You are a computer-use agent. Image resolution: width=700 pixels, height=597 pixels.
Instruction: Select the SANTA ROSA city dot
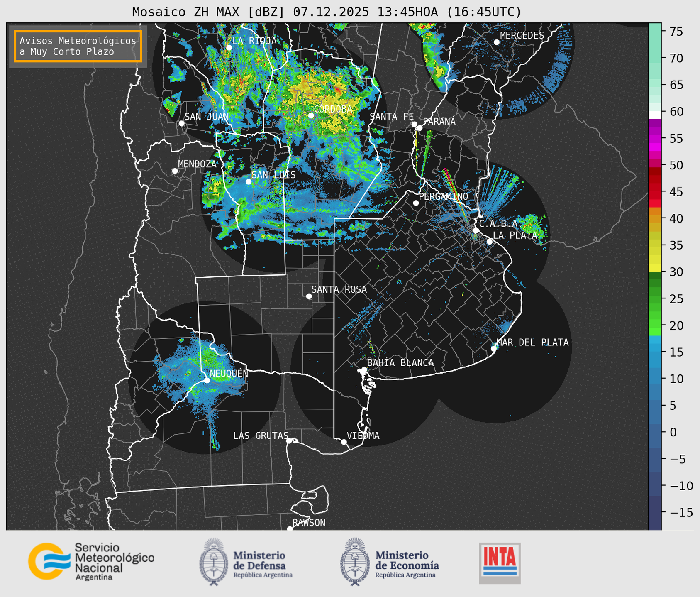coord(309,296)
